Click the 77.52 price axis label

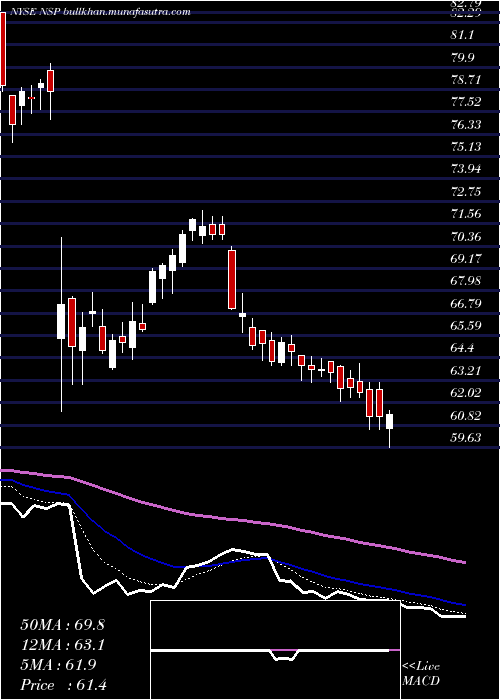pos(466,102)
